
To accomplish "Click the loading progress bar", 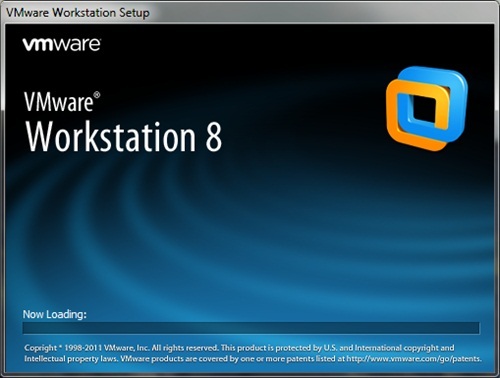I will [251, 328].
